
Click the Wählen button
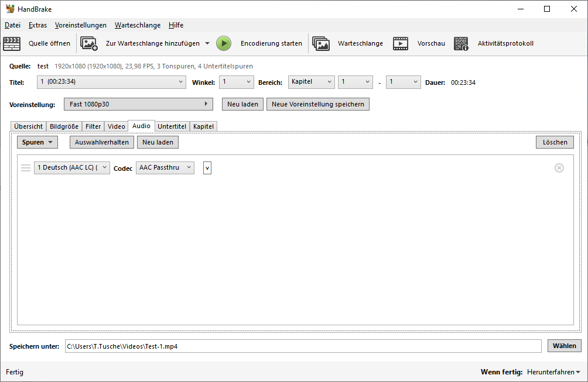[x=565, y=346]
